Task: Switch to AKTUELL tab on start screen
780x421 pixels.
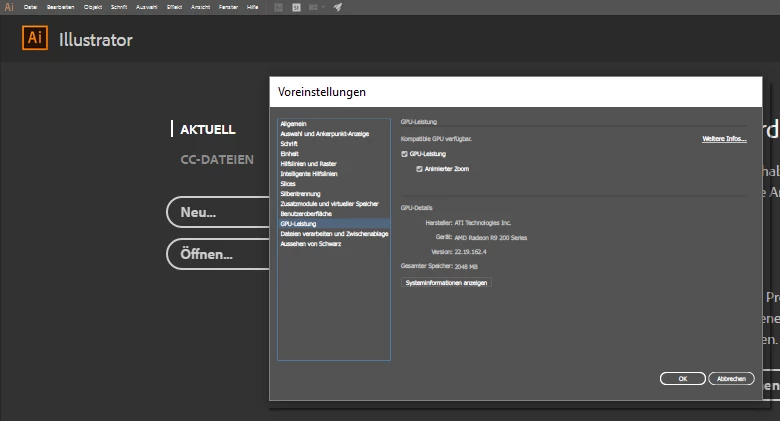Action: coord(207,129)
